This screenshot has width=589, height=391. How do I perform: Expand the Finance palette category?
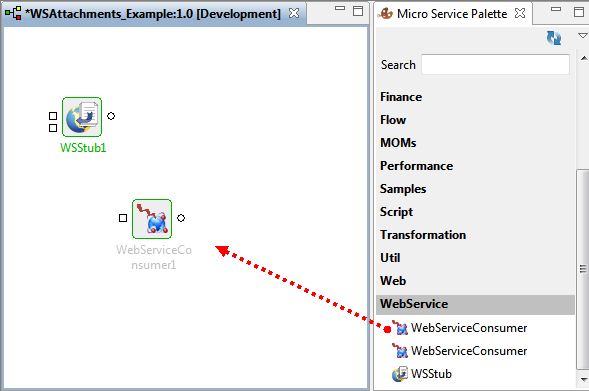(401, 97)
